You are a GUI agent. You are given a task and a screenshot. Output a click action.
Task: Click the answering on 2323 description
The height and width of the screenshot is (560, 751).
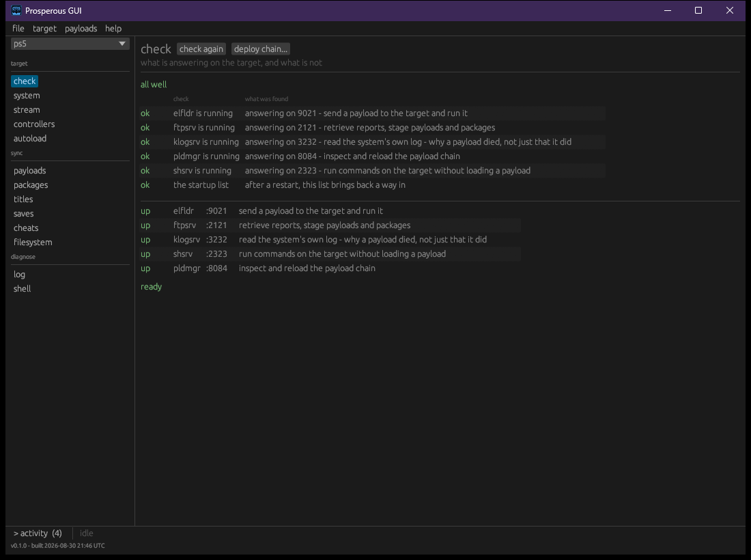point(388,171)
